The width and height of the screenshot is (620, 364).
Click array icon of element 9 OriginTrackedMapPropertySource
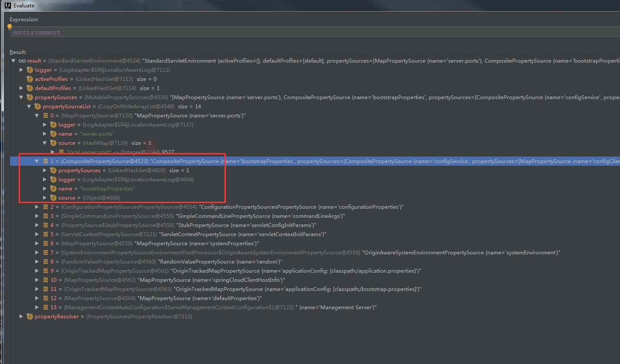tap(46, 271)
